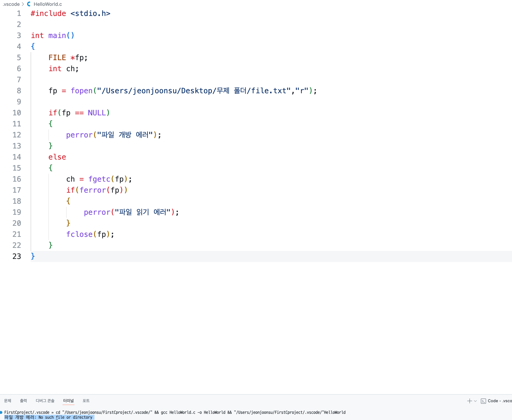Select the 터미널 tab
This screenshot has width=512, height=420.
(68, 401)
